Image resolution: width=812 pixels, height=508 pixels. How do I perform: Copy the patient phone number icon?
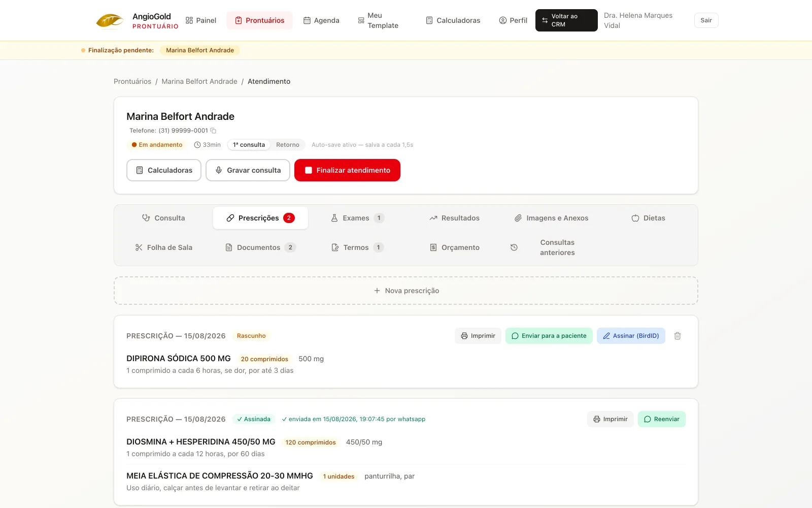pos(213,131)
